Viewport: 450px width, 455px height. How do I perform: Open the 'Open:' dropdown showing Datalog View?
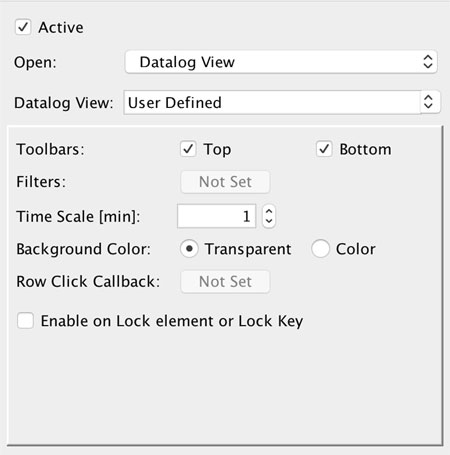(x=281, y=62)
